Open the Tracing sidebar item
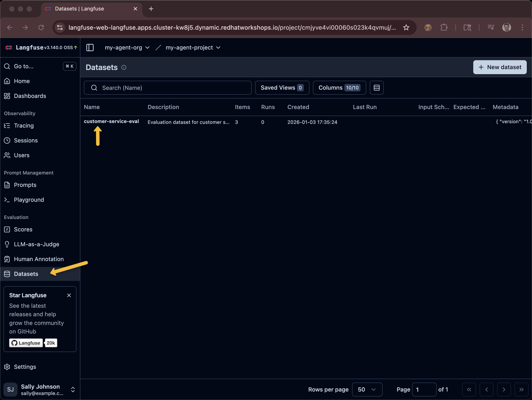 (x=24, y=126)
